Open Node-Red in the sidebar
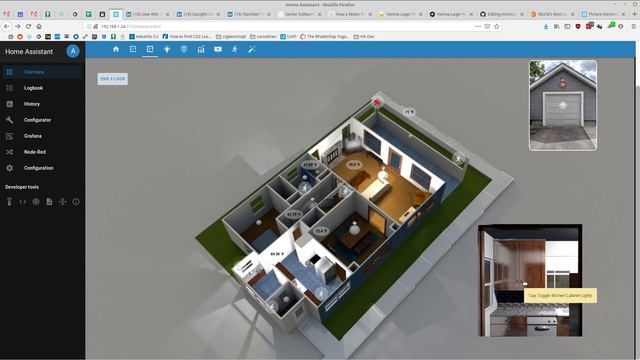Screen dimensions: 640x360 coord(42,152)
